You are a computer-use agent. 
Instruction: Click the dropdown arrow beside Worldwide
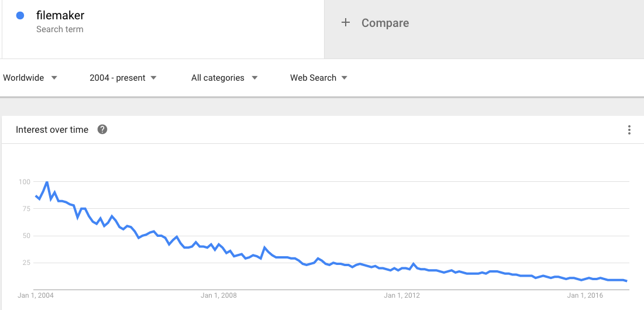click(x=54, y=78)
